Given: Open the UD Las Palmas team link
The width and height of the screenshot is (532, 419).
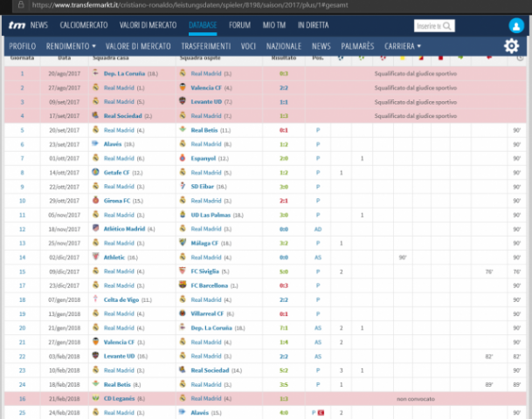Looking at the screenshot, I should [211, 215].
